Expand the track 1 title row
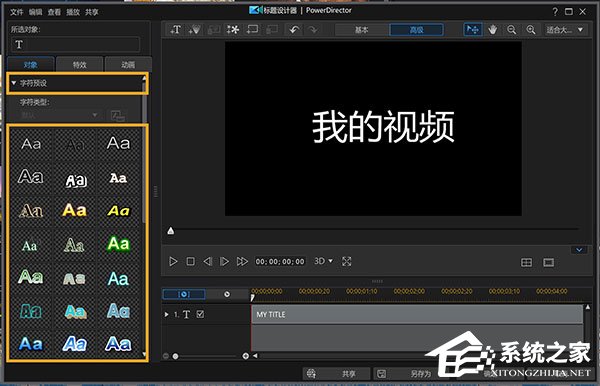The width and height of the screenshot is (600, 386). (166, 314)
